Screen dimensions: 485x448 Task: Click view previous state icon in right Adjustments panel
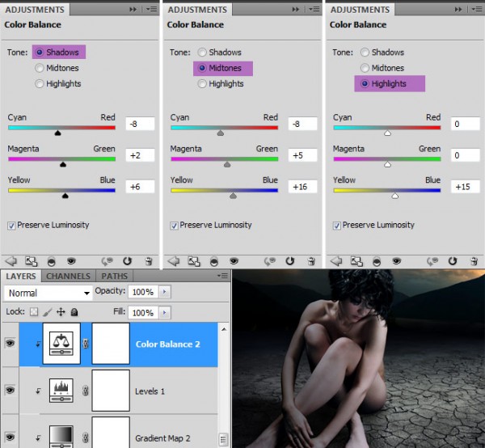tap(432, 261)
